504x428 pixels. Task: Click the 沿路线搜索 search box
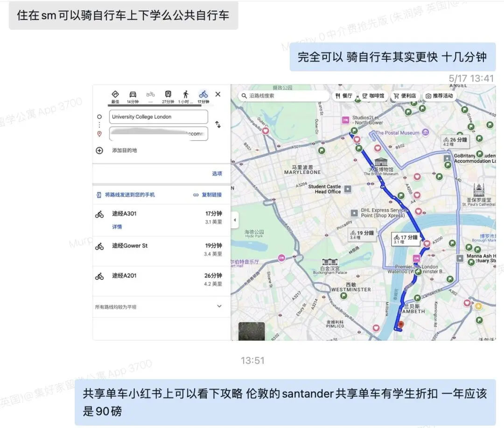(x=284, y=96)
